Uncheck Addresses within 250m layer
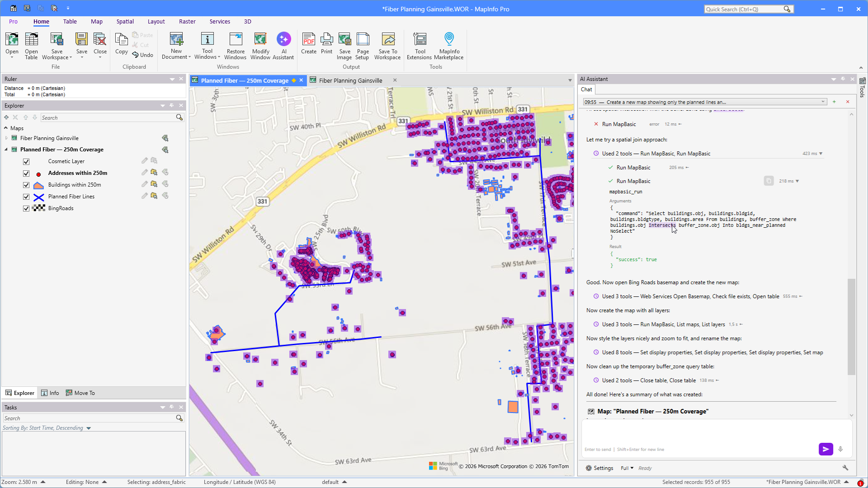The width and height of the screenshot is (868, 488). pos(26,174)
